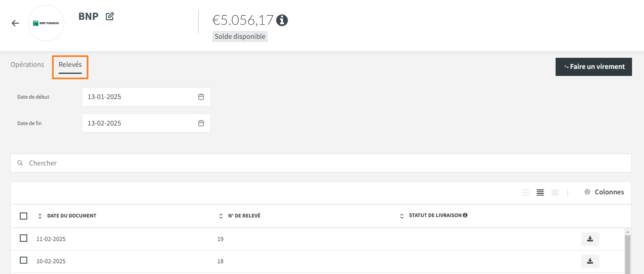Download statement number 19

[590, 239]
